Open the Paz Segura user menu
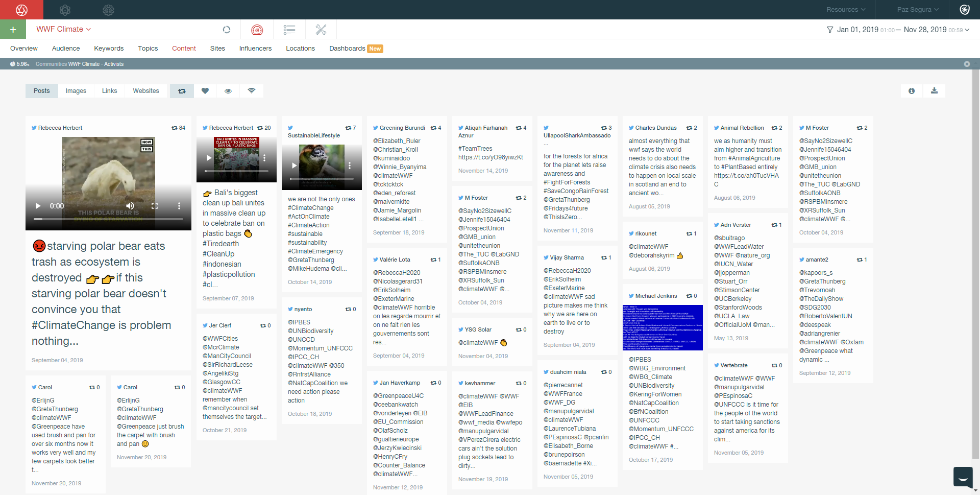Viewport: 980px width, 495px height. pyautogui.click(x=918, y=10)
